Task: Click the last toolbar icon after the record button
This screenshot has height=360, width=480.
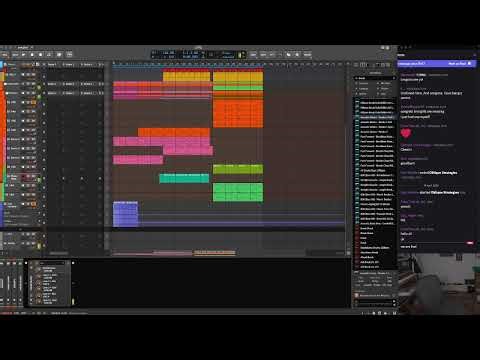Action: point(69,54)
